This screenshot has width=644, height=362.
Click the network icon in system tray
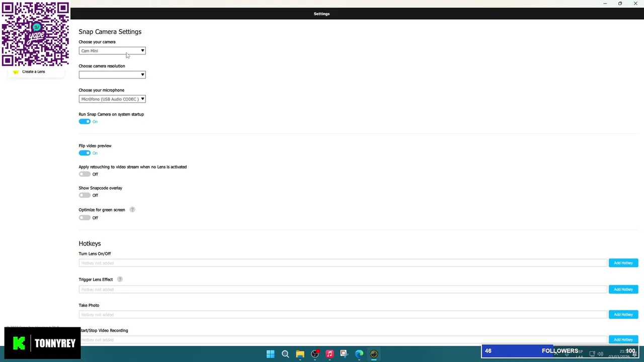click(592, 354)
